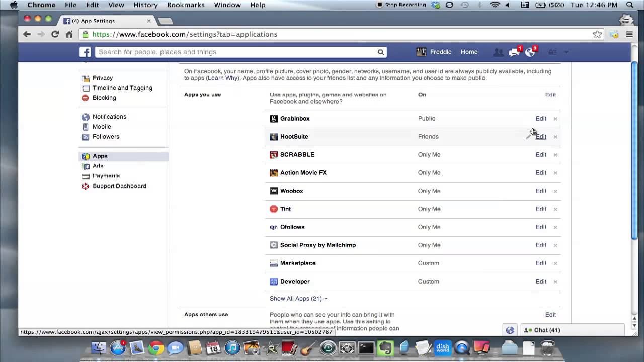The width and height of the screenshot is (644, 362).
Task: Open Chrome home page button
Action: pos(69,34)
